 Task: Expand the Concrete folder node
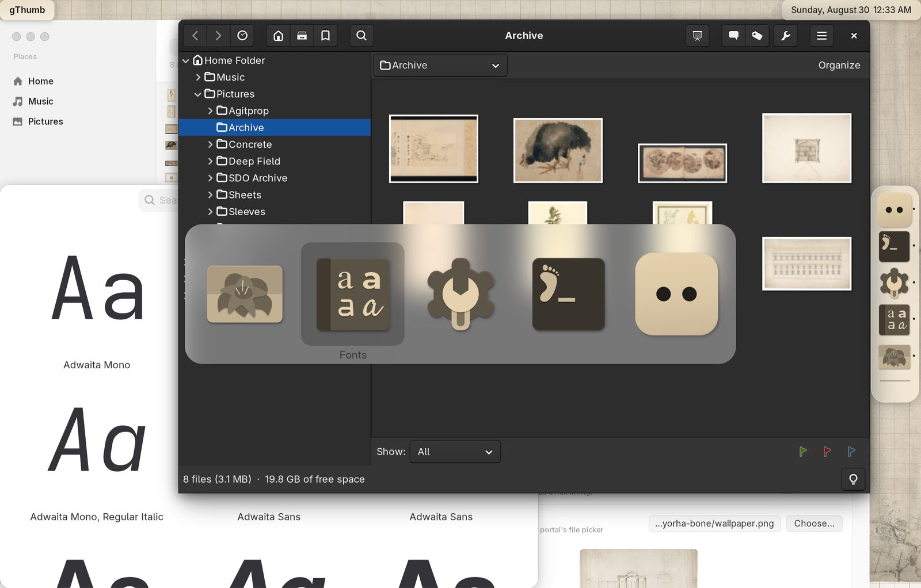pos(210,144)
